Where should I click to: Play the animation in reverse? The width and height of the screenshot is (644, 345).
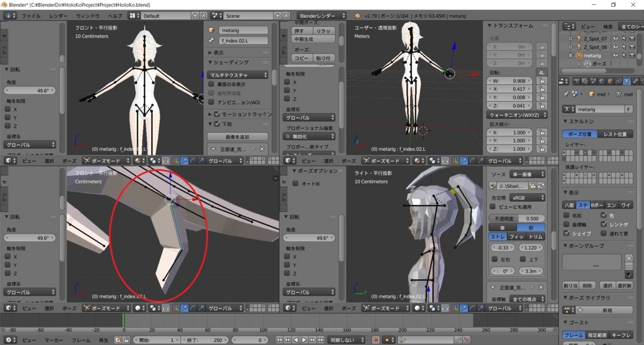point(296,340)
